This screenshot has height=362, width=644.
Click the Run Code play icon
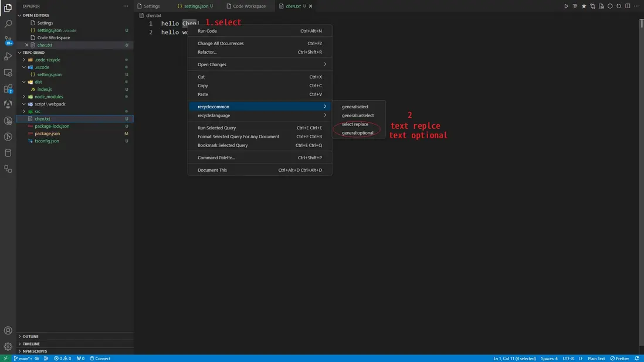[x=566, y=6]
